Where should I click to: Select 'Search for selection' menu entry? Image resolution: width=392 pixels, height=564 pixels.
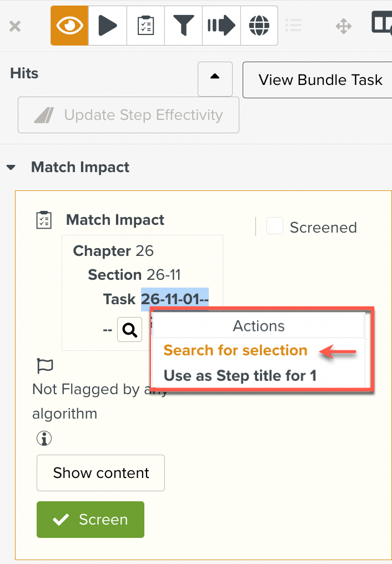click(x=235, y=350)
